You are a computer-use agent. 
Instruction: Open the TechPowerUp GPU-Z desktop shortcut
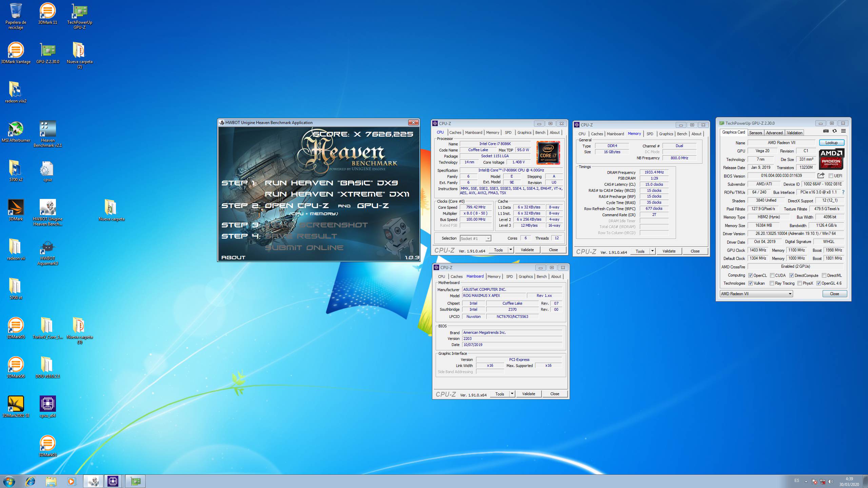tap(80, 16)
